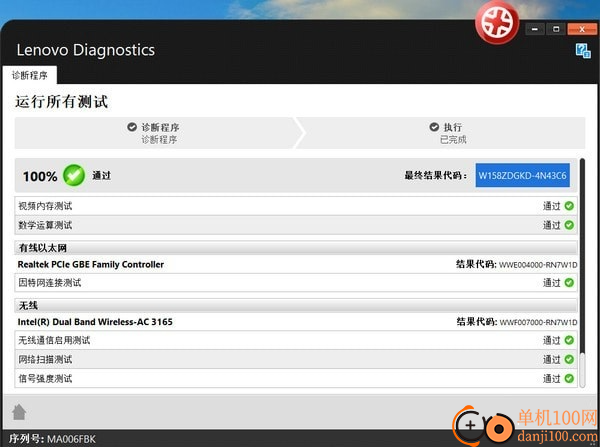Click the 诊断程序 step checkmark icon
601x447 pixels.
[132, 127]
